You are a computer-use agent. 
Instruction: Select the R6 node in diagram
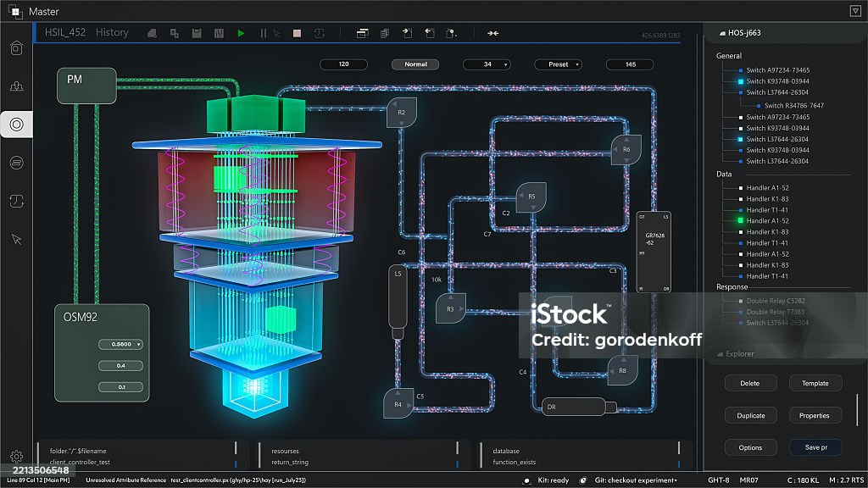click(x=626, y=149)
